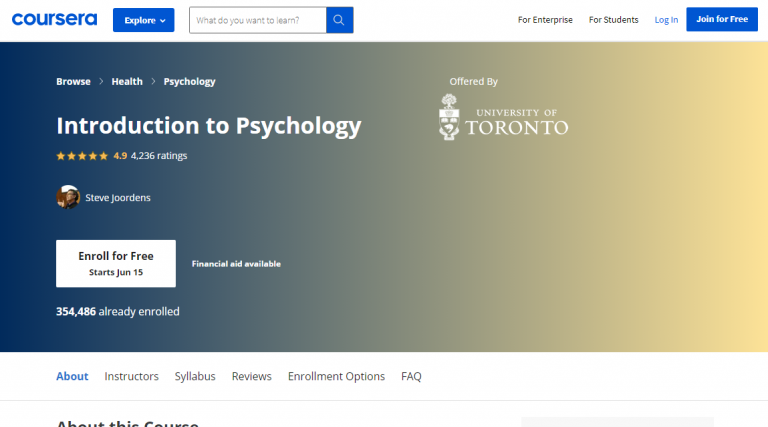The height and width of the screenshot is (427, 768).
Task: Open the Reviews tab
Action: tap(251, 377)
